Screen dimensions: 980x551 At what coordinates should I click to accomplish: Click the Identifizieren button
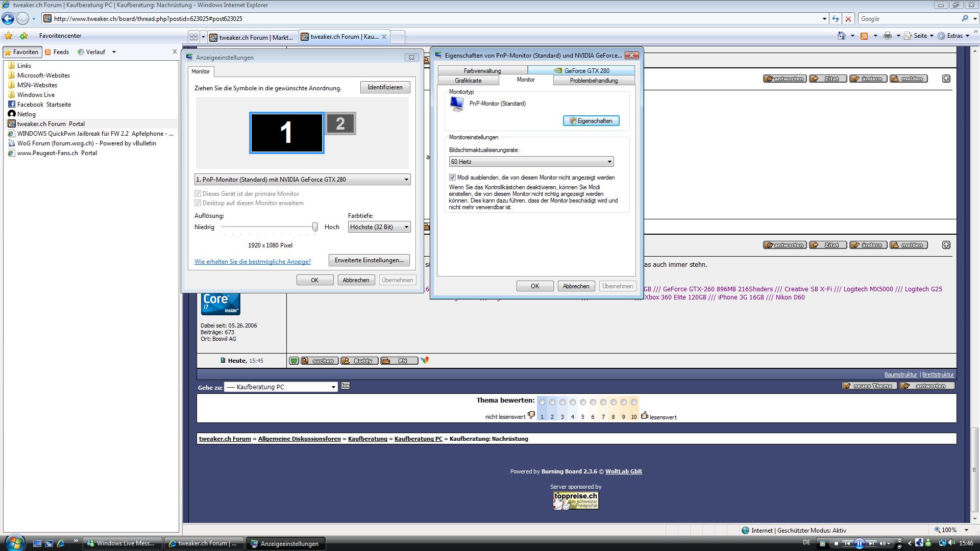[x=385, y=87]
